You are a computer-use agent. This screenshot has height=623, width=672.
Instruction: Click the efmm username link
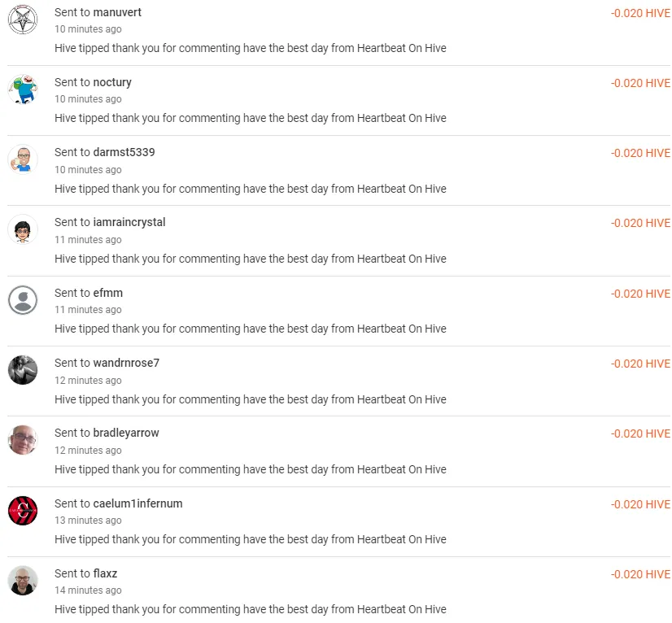[108, 293]
